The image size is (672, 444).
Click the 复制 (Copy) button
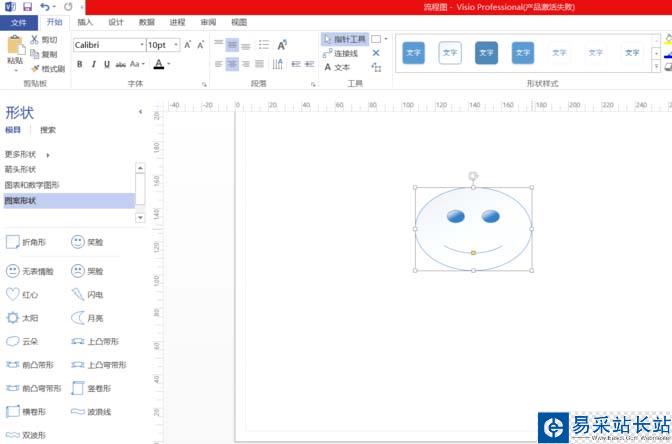(44, 54)
